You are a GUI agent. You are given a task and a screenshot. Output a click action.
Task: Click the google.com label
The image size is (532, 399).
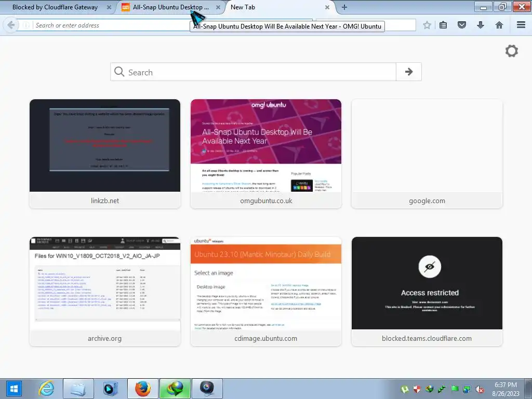click(x=427, y=201)
